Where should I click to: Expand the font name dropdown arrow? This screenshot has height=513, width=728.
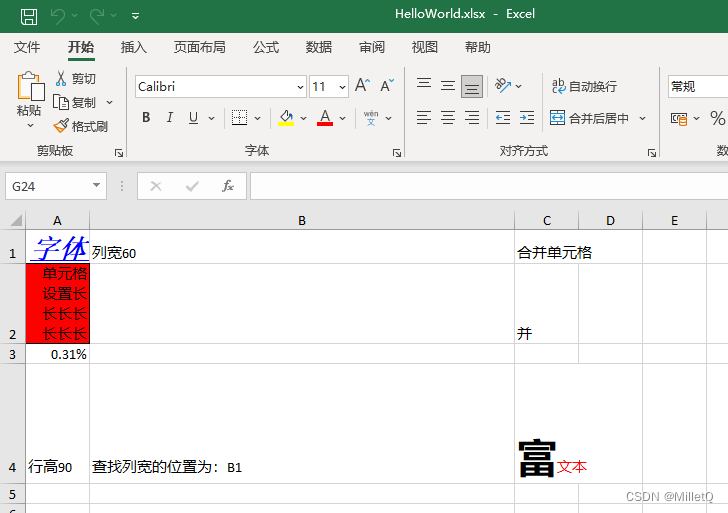(300, 87)
